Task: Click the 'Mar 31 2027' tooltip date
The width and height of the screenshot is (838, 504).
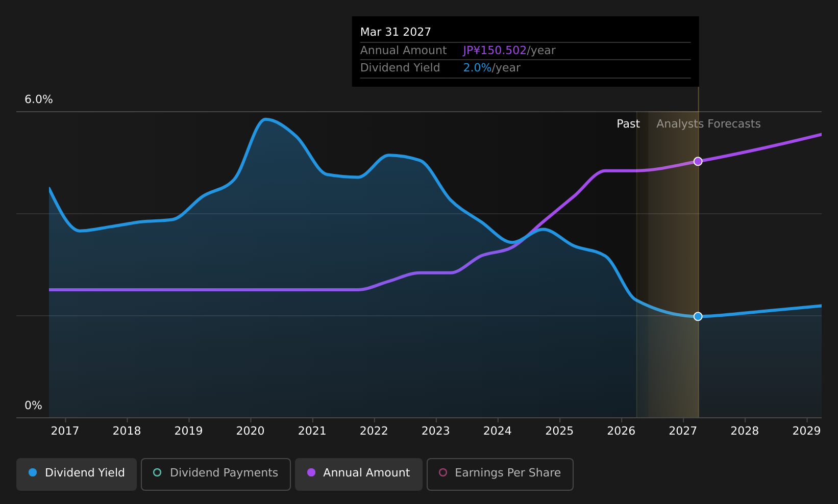Action: click(396, 32)
